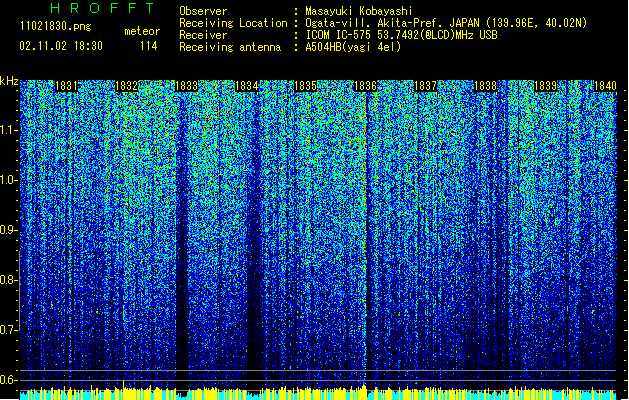Click the Receiving Location label
Image resolution: width=629 pixels, height=400 pixels.
coord(233,23)
